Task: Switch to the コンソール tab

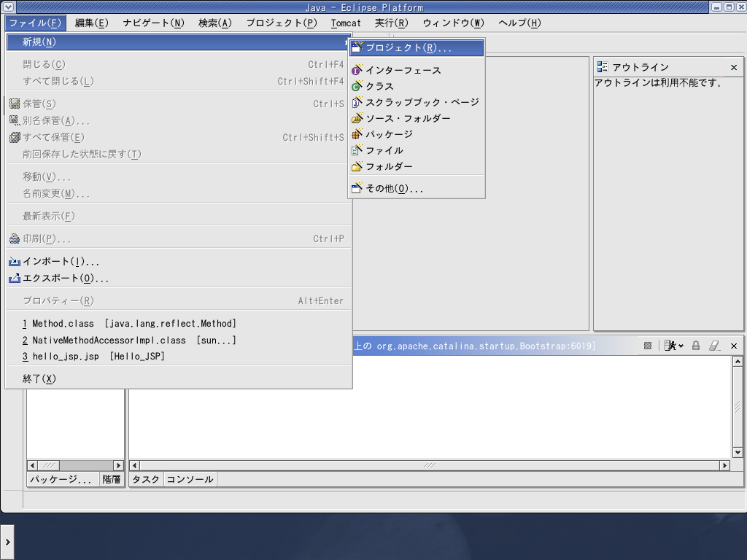Action: click(x=190, y=480)
